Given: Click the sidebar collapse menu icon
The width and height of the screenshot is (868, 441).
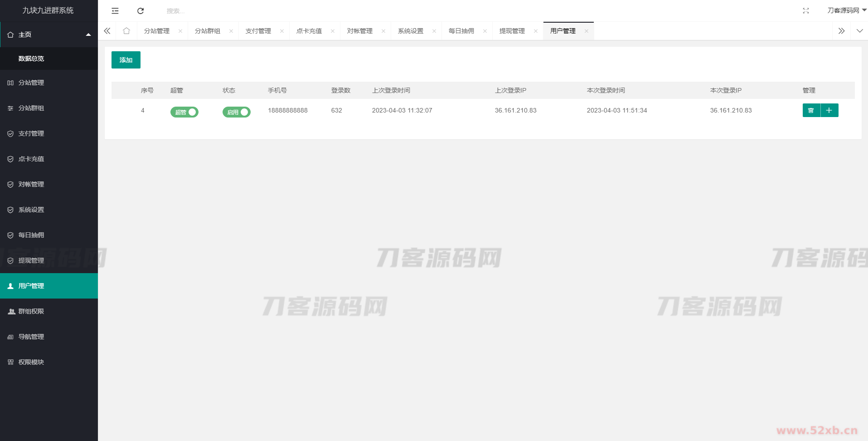Looking at the screenshot, I should (x=115, y=11).
